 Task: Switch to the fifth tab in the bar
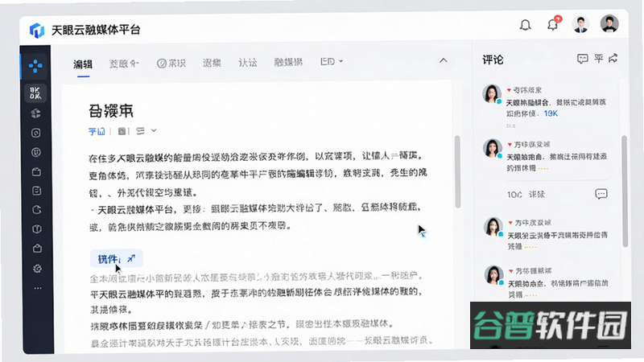point(248,63)
